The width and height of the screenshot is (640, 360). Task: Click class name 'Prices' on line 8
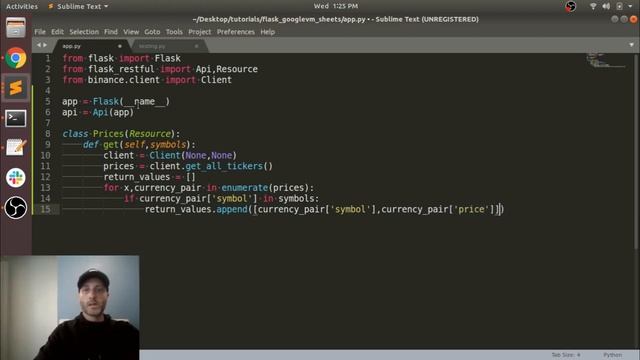(108, 134)
